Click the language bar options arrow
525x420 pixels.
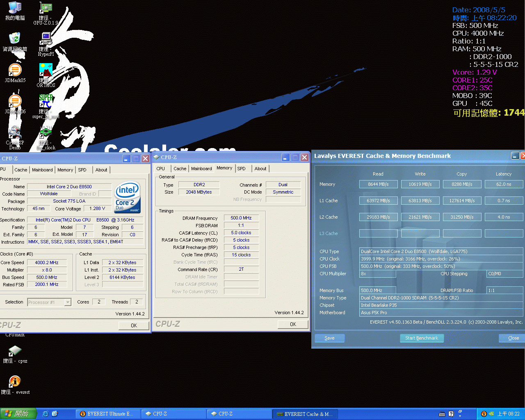(460, 416)
